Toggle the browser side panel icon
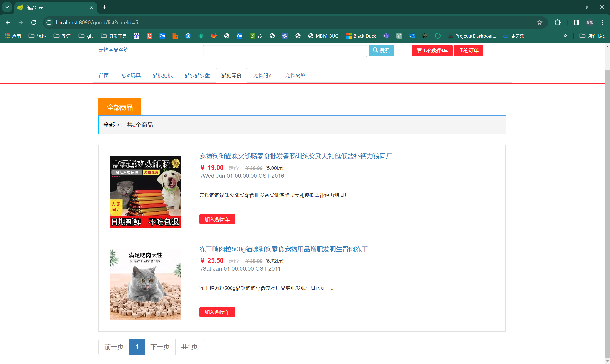Image resolution: width=610 pixels, height=364 pixels. [x=577, y=23]
